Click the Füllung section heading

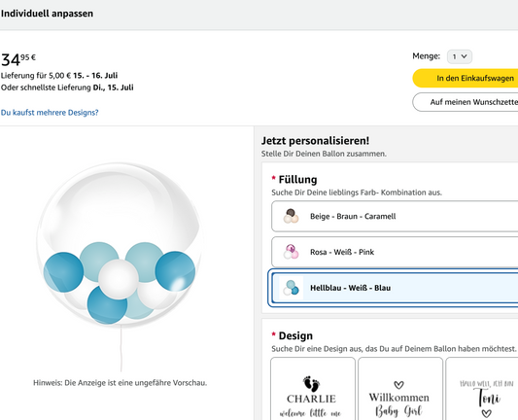[297, 180]
